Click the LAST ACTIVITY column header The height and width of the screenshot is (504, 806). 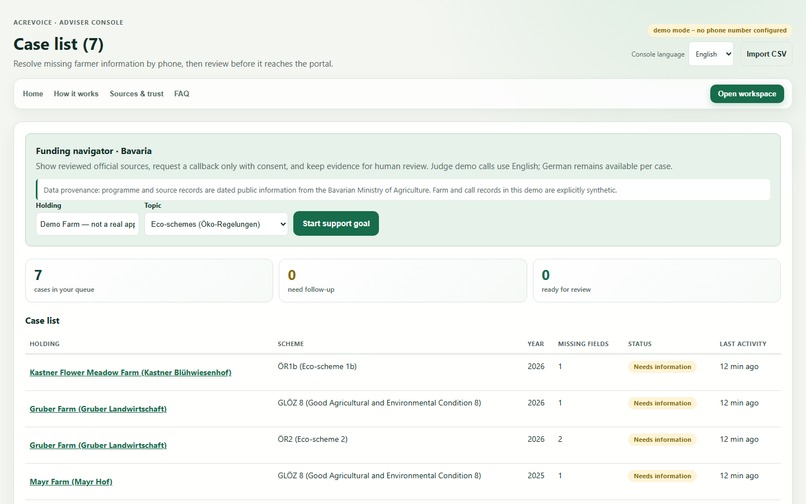click(743, 344)
